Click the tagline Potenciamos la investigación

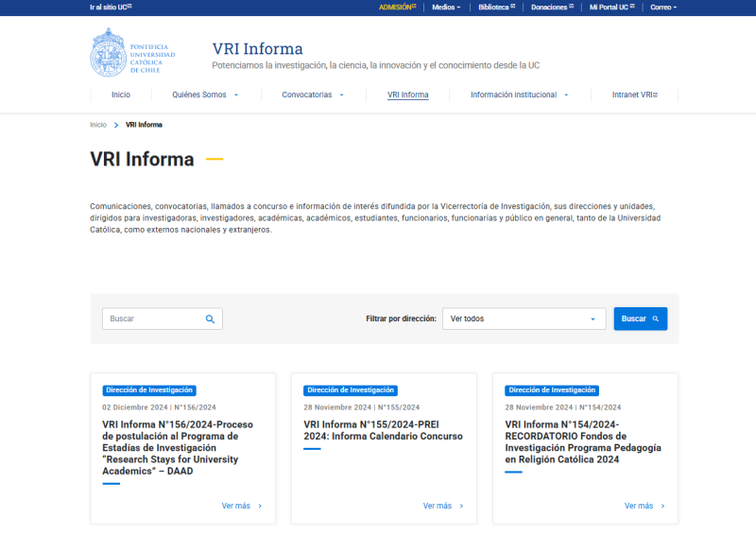[376, 65]
